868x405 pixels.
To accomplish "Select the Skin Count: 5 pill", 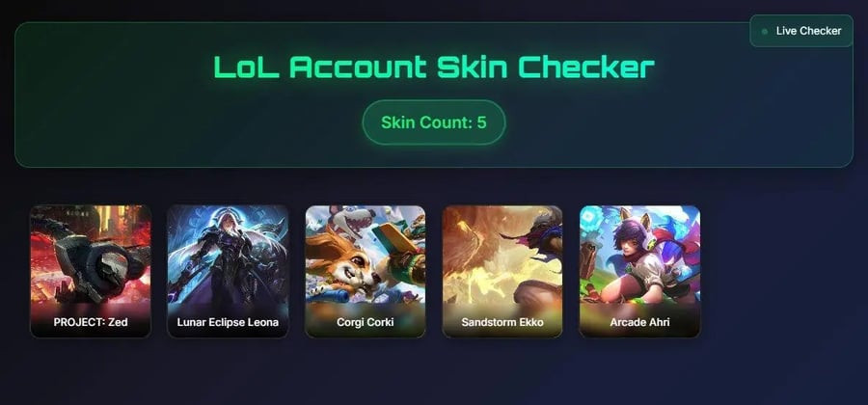I will (x=433, y=122).
